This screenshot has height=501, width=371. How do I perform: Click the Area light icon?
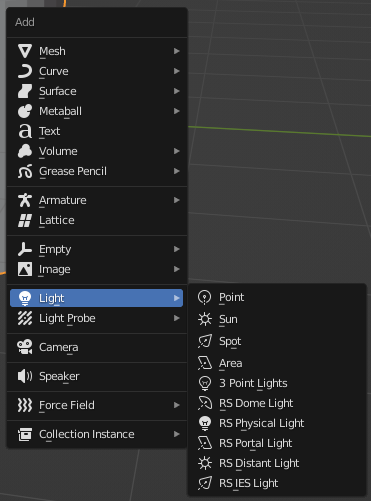tap(205, 363)
